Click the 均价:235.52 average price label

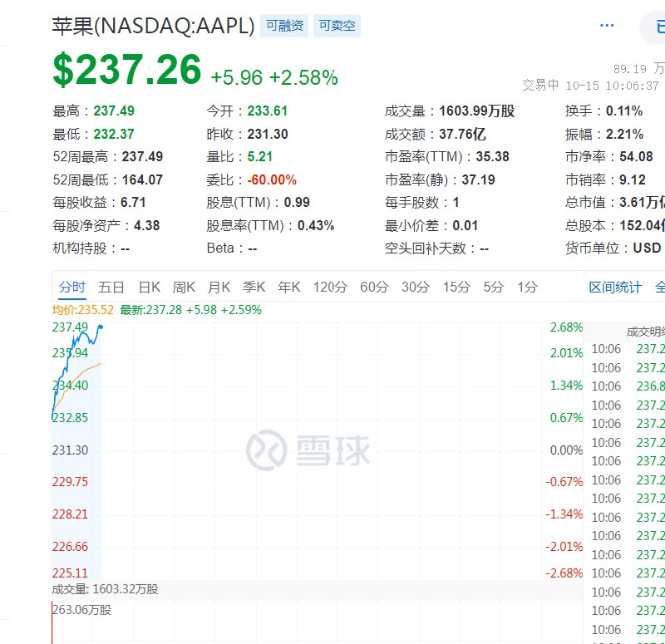tap(82, 310)
